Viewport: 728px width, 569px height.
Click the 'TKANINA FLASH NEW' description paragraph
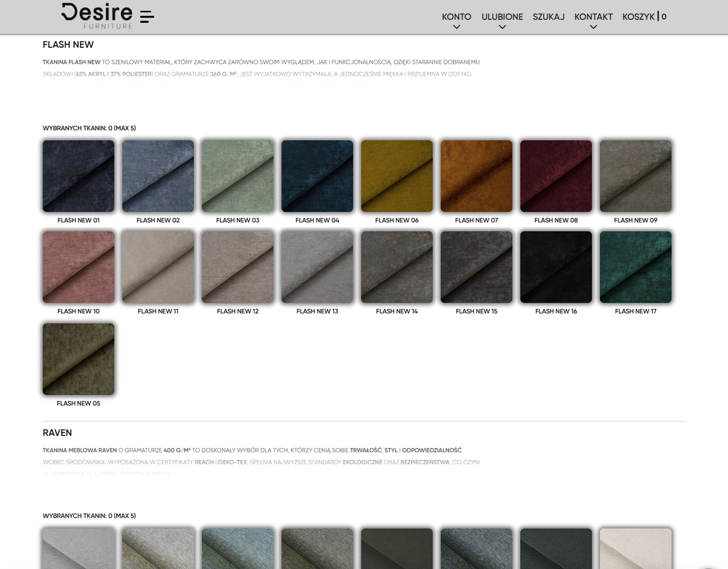(261, 68)
